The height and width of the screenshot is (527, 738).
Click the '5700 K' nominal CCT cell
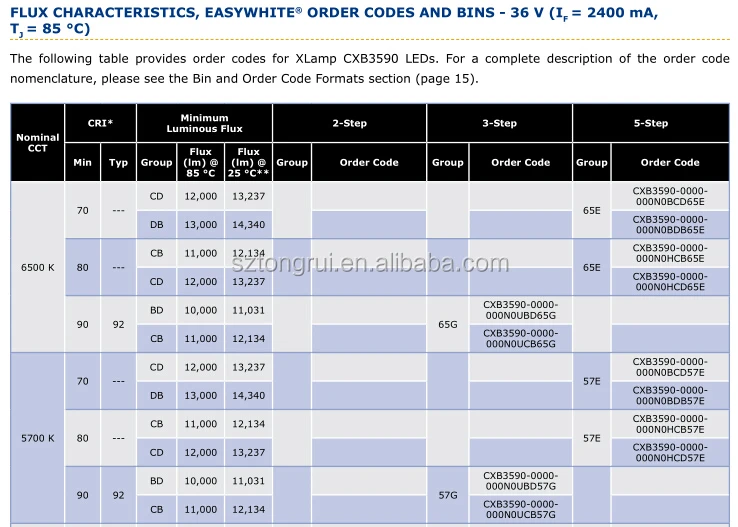click(38, 438)
